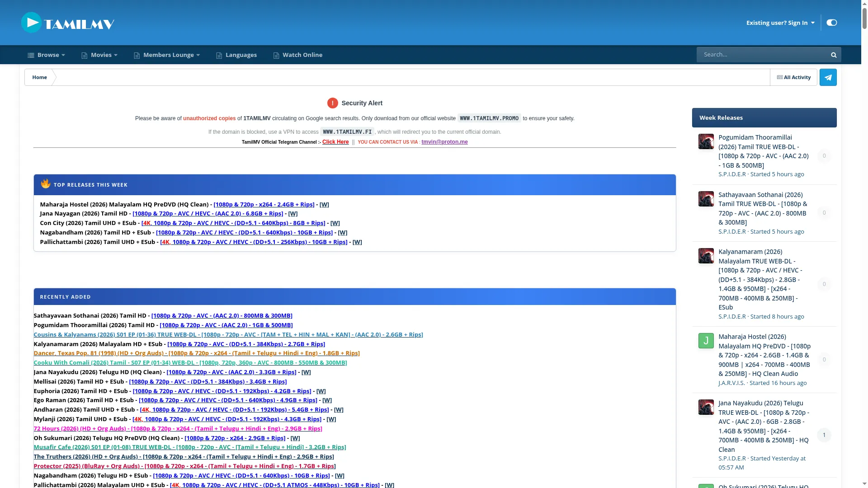Focus the Search input field
This screenshot has width=868, height=488.
(762, 55)
